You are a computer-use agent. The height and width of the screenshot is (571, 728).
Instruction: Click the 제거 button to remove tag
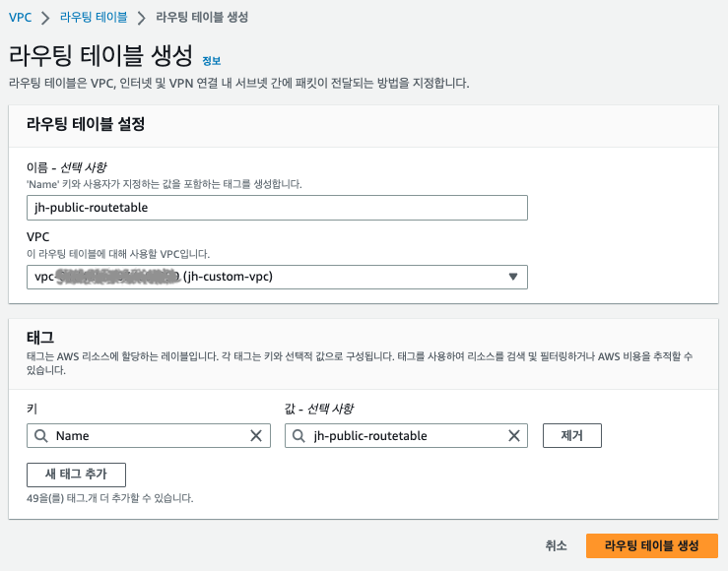click(572, 435)
